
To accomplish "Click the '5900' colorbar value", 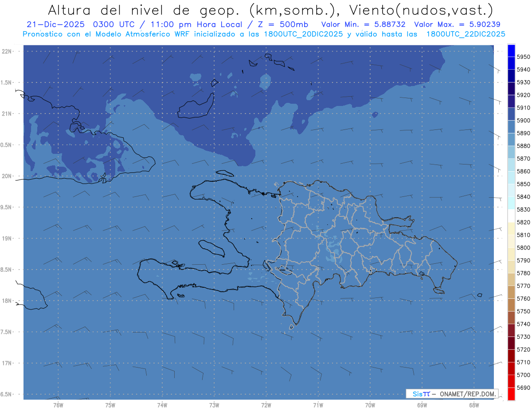I will pyautogui.click(x=524, y=121).
